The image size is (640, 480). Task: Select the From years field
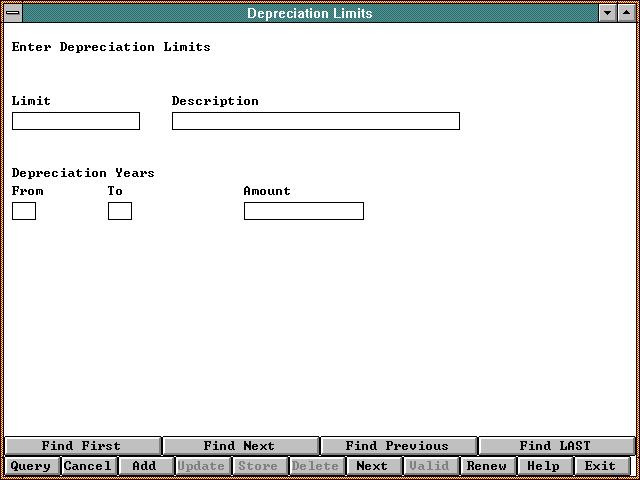click(24, 211)
